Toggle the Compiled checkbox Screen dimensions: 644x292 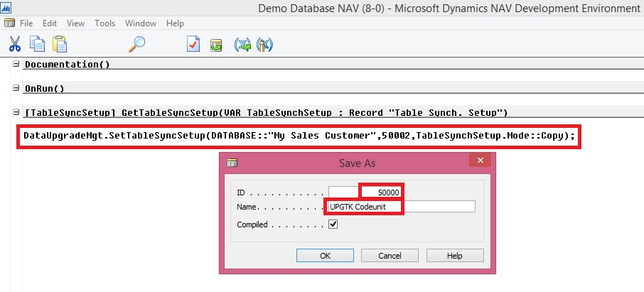pyautogui.click(x=333, y=225)
